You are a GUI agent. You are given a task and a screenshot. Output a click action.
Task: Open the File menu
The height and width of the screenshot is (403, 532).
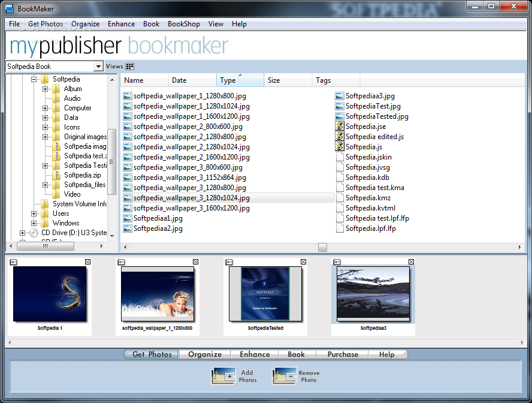pyautogui.click(x=14, y=24)
